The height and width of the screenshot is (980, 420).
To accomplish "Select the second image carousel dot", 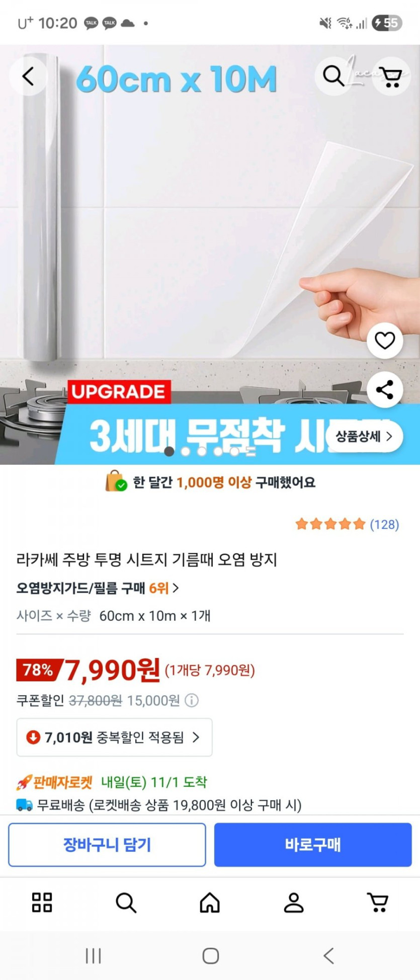I will click(x=186, y=452).
